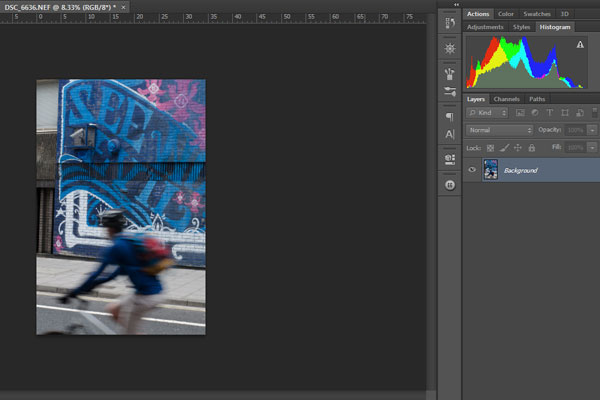Click the histogram cached data warning icon
Screen dimensions: 600x400
[x=580, y=45]
